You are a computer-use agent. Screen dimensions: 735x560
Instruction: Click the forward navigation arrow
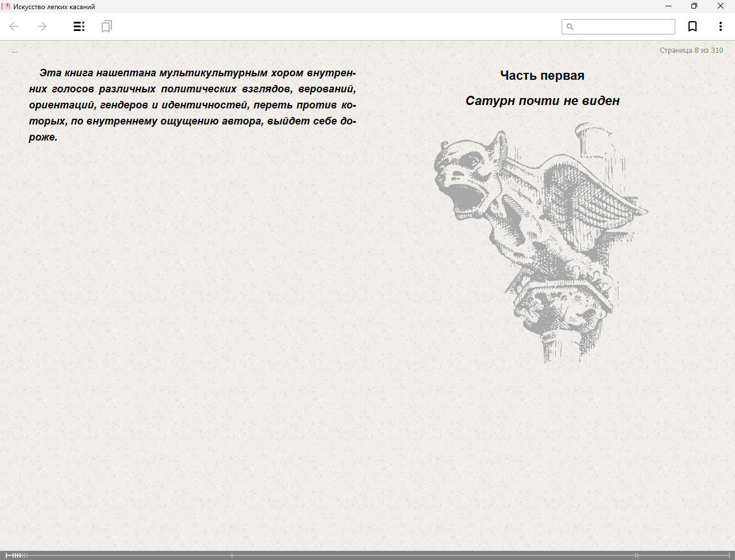[42, 26]
